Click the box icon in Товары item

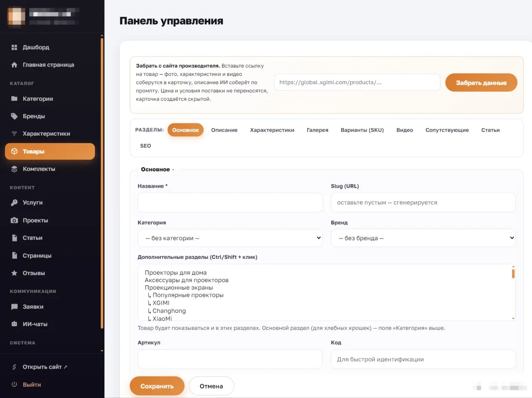click(14, 151)
